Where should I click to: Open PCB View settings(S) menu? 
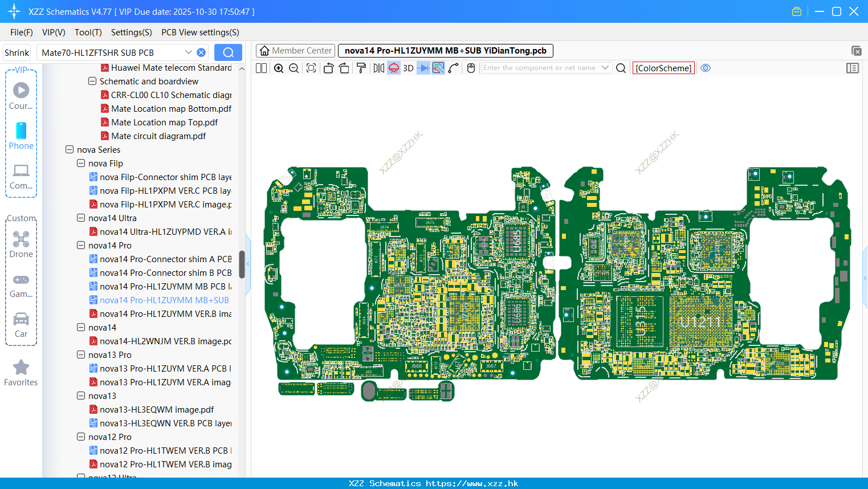200,32
